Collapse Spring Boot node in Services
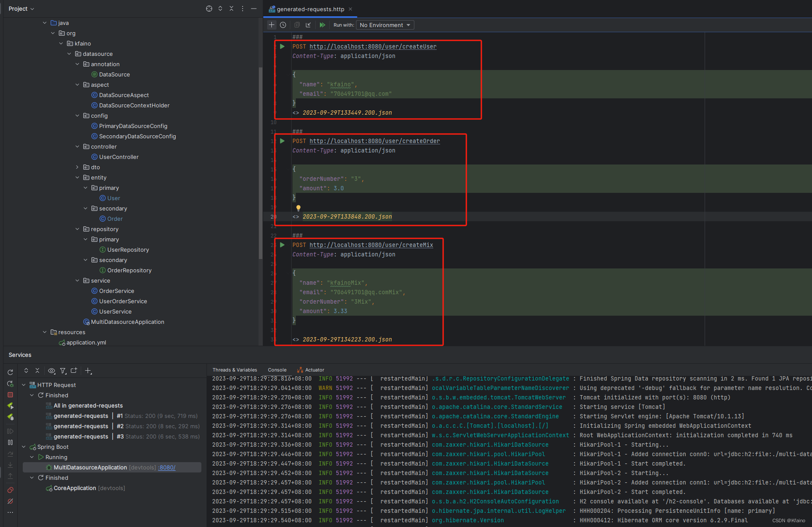The image size is (812, 527). (x=24, y=447)
